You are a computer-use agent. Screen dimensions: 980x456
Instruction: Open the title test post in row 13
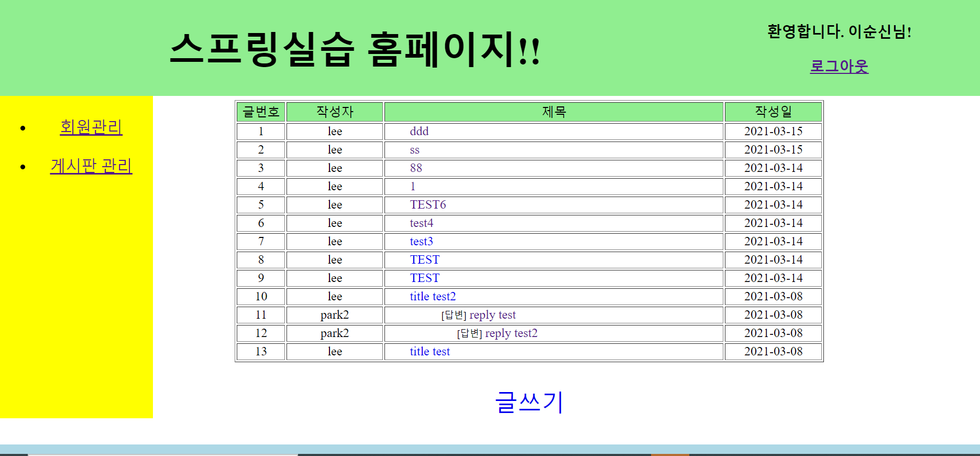[430, 352]
